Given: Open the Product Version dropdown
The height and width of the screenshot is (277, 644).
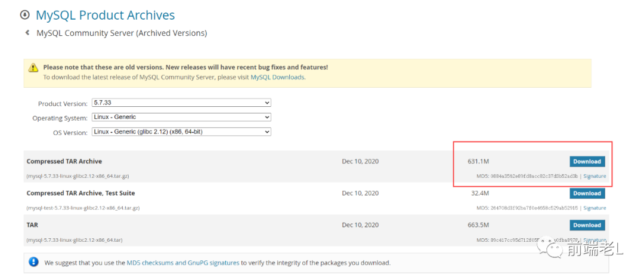Looking at the screenshot, I should click(x=181, y=103).
